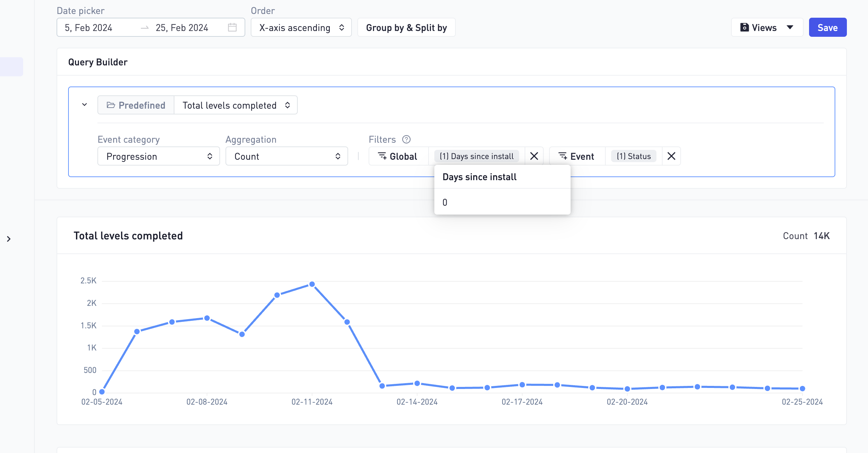Open the (1) Status filter chip
This screenshot has width=868, height=453.
(x=634, y=156)
